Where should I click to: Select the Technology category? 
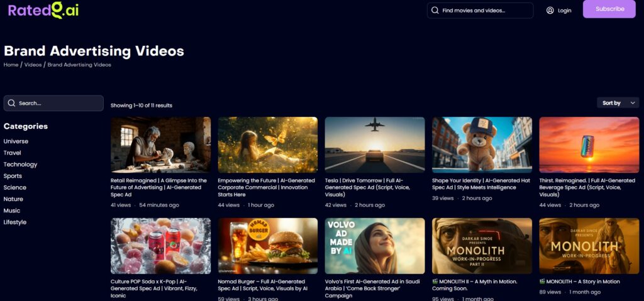pos(20,165)
